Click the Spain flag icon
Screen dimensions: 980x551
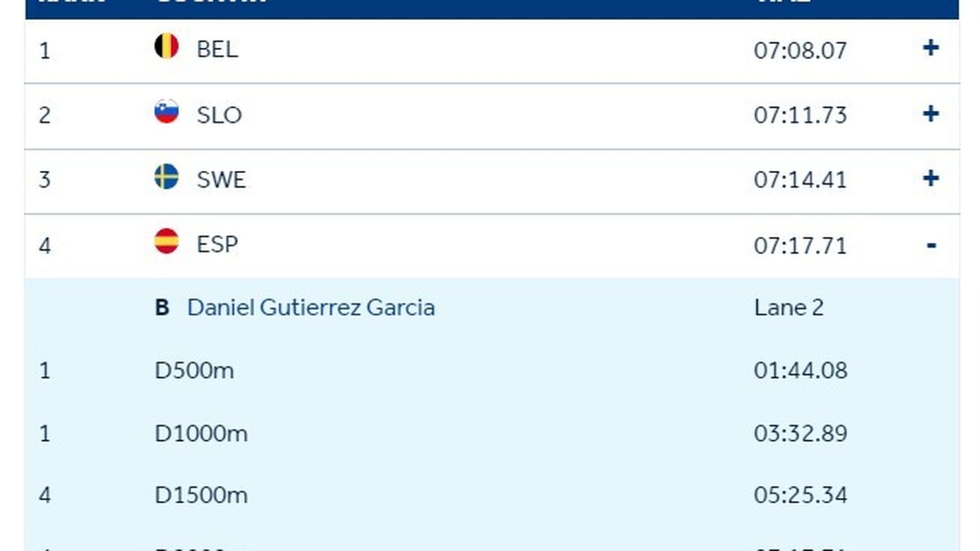(x=166, y=242)
